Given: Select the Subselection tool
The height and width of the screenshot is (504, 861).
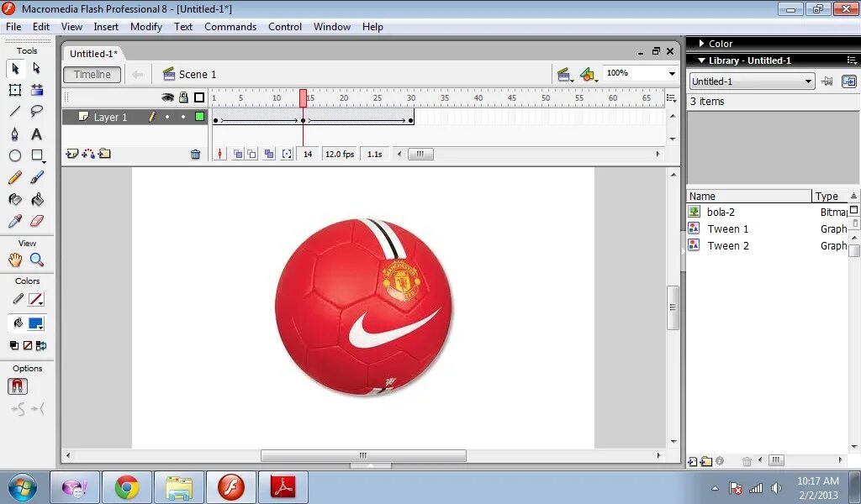Looking at the screenshot, I should 36,68.
